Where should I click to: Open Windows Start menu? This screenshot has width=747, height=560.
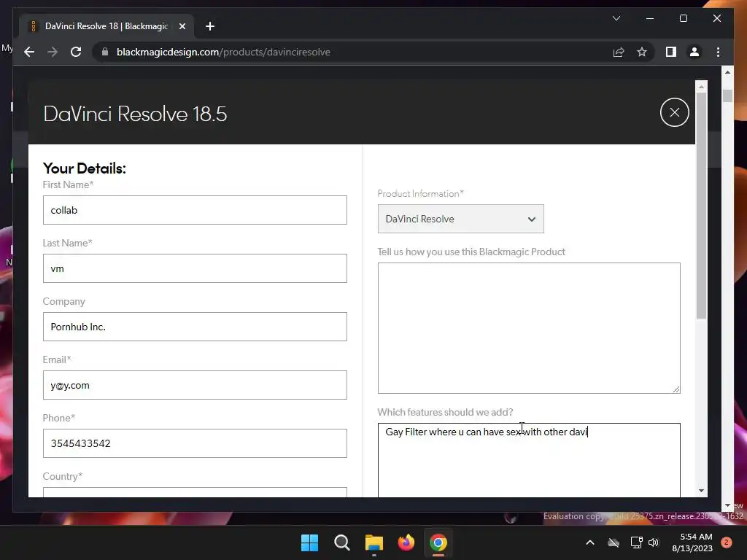point(309,542)
